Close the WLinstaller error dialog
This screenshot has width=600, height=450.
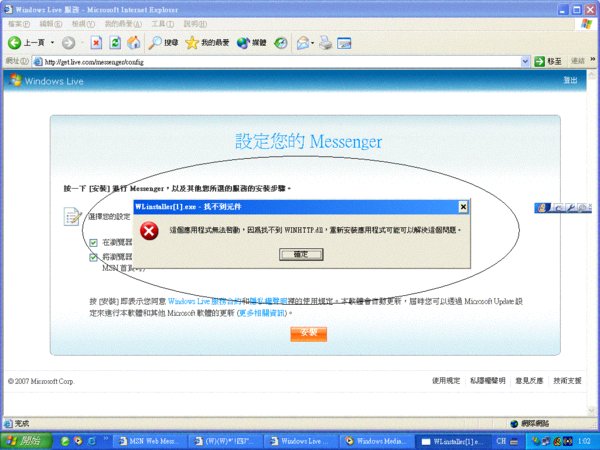463,207
